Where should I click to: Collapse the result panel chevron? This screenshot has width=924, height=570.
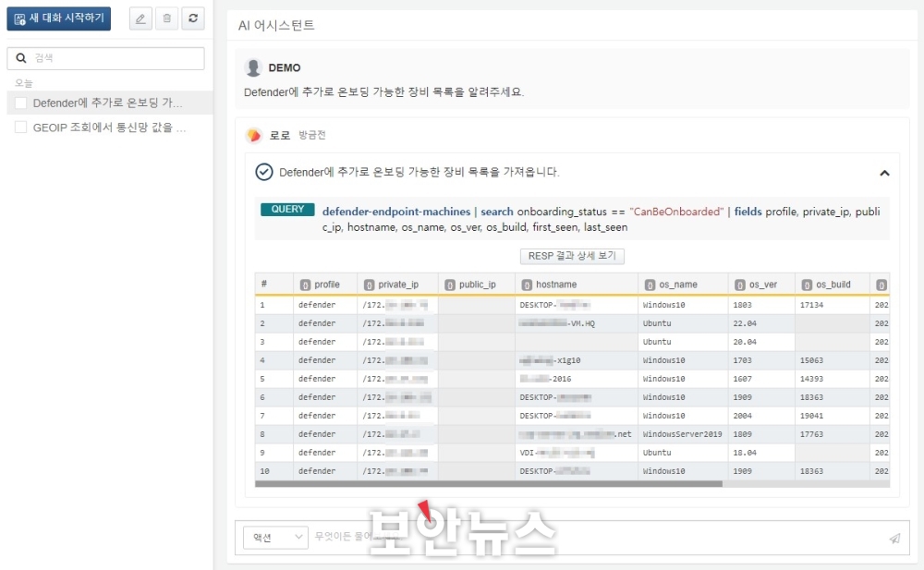[884, 173]
